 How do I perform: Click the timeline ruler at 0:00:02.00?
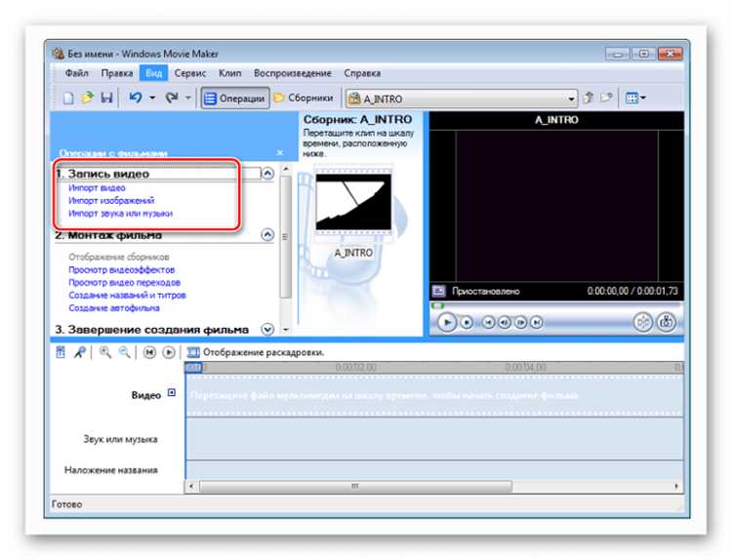(x=355, y=367)
